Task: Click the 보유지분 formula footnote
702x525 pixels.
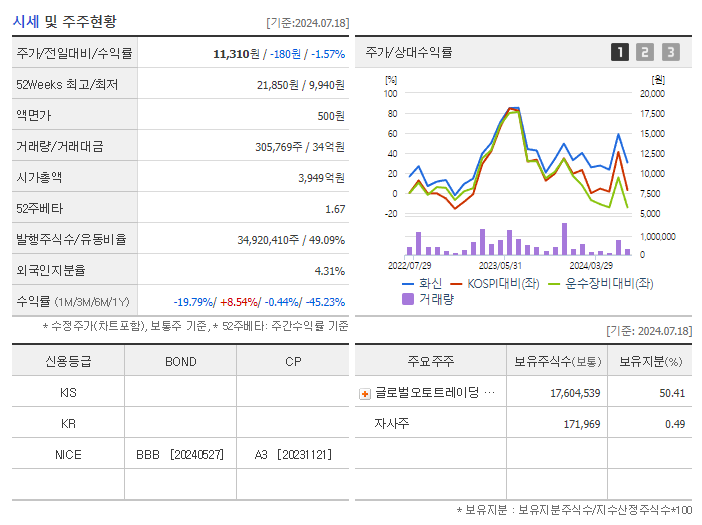Action: pos(574,510)
